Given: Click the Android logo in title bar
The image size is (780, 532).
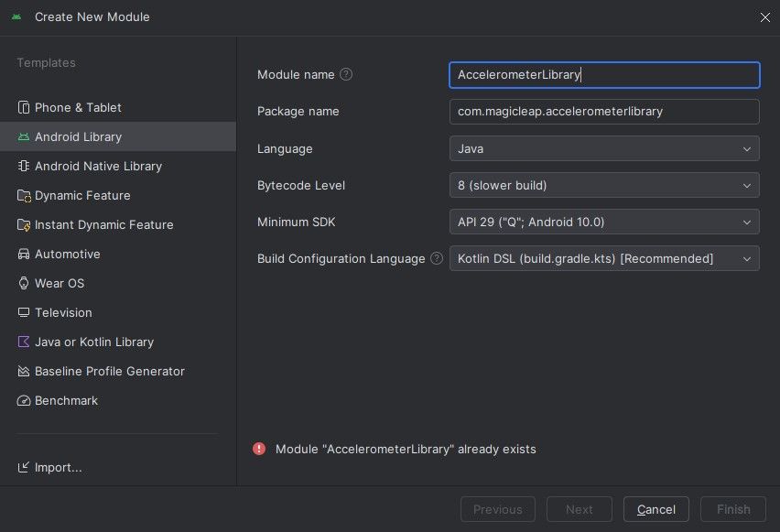Looking at the screenshot, I should click(x=16, y=16).
